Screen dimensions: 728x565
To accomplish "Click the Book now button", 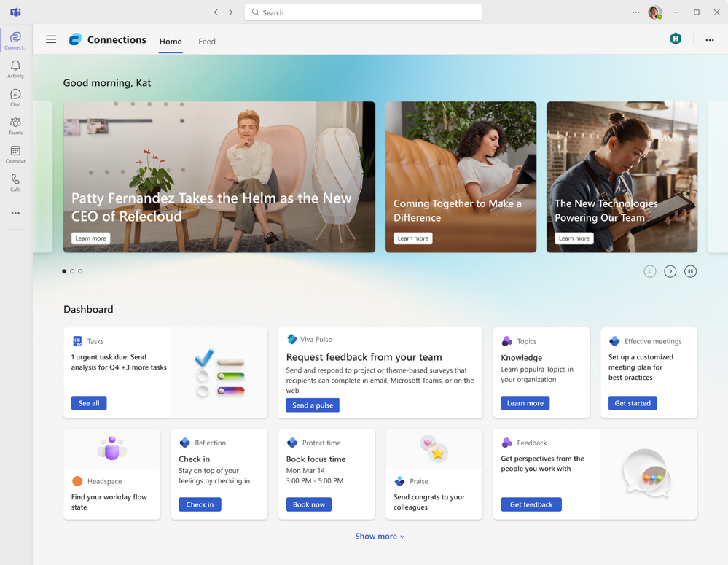I will 309,504.
